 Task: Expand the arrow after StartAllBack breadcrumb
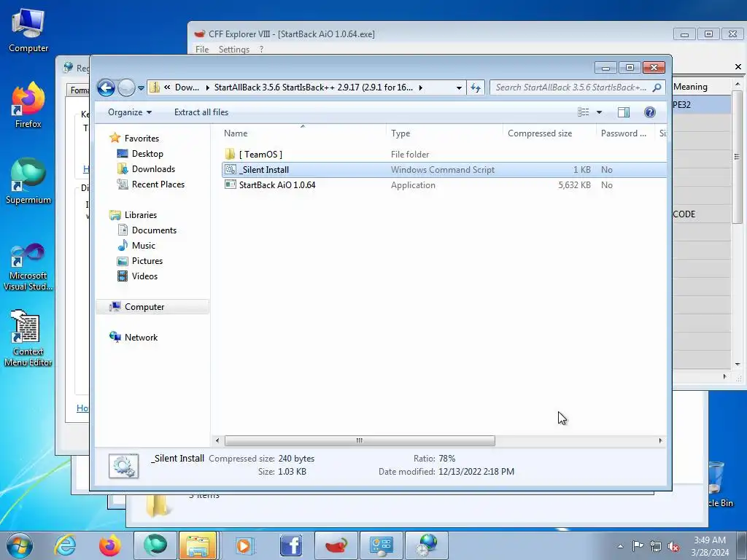421,87
